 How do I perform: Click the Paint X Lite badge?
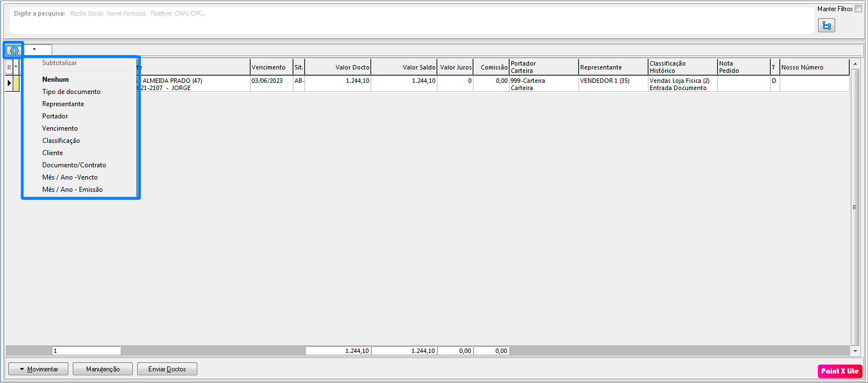[840, 371]
